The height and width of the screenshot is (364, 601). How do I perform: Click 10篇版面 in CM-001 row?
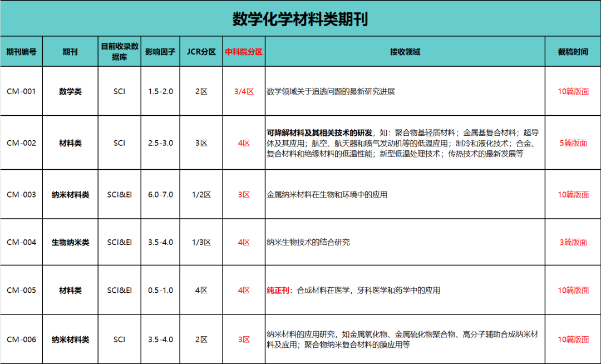[x=573, y=91]
